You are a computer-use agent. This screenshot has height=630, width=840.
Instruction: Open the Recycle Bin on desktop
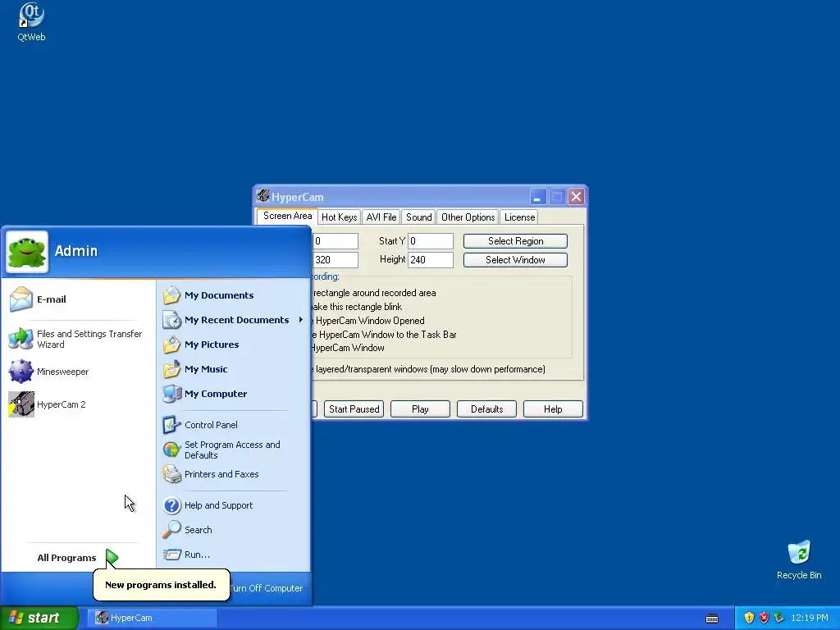pos(799,559)
